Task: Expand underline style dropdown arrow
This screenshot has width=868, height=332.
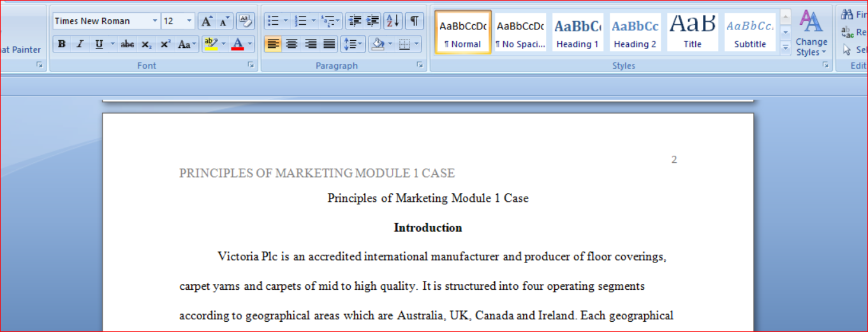Action: click(112, 44)
